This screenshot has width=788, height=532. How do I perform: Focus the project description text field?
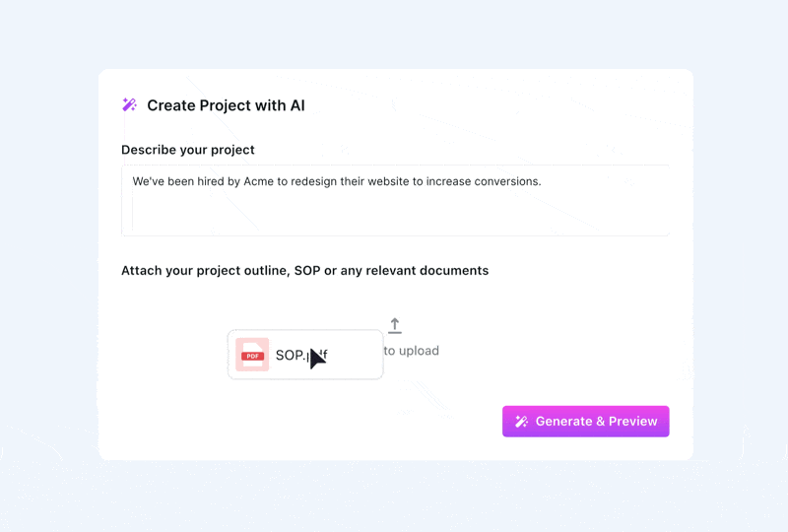395,200
